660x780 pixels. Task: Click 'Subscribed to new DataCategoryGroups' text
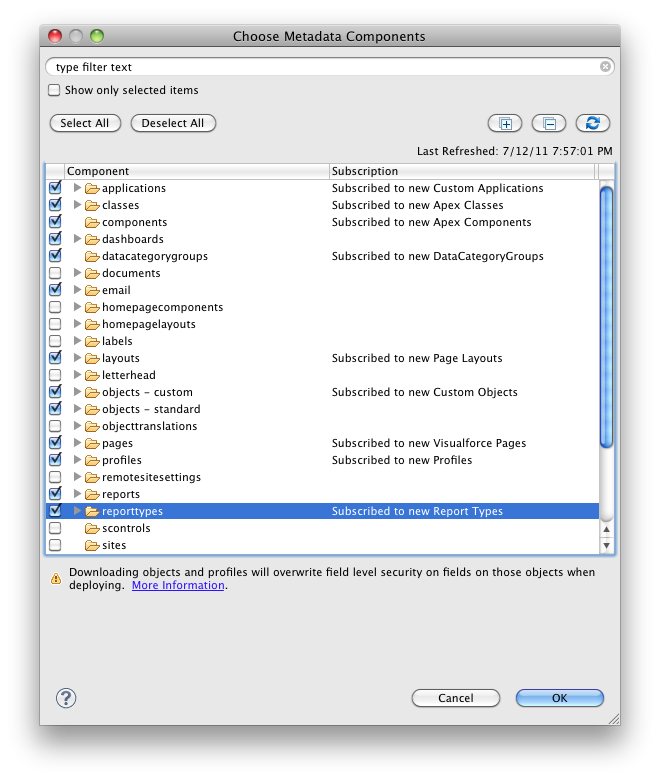[438, 257]
